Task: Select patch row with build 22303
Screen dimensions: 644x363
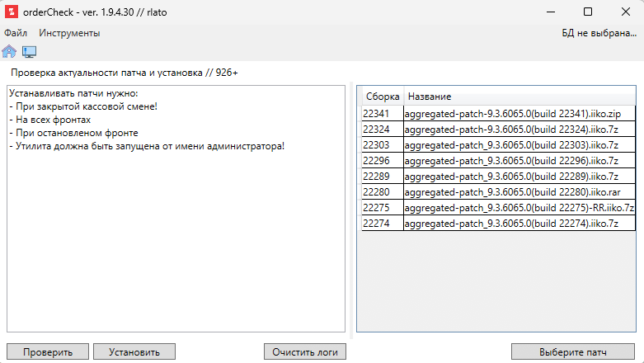Action: point(497,144)
